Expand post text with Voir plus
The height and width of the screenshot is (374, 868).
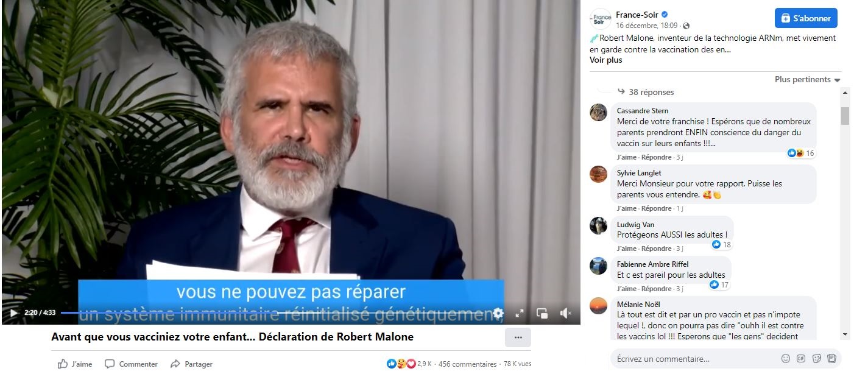coord(606,60)
